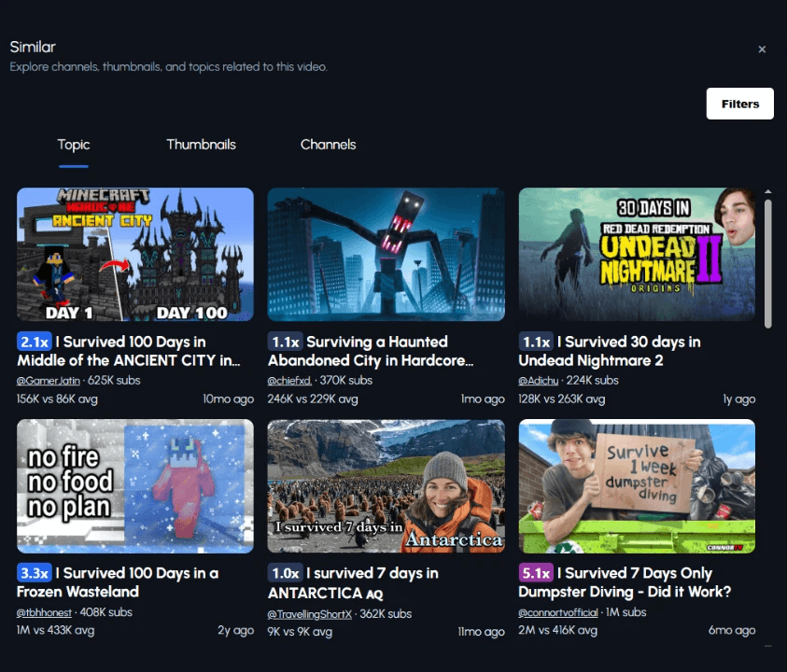787x672 pixels.
Task: Click the 1.1x badge on Undead Nightmare video
Action: tap(536, 342)
